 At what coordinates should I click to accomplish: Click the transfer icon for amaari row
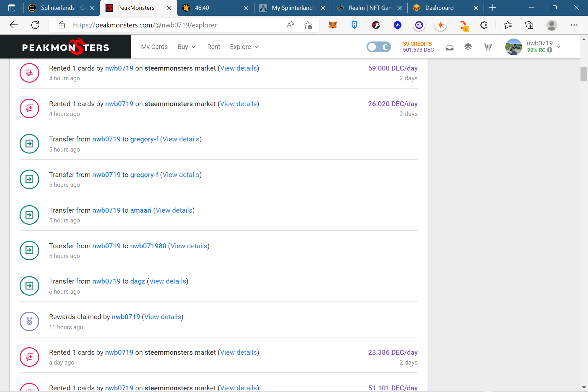click(x=29, y=215)
